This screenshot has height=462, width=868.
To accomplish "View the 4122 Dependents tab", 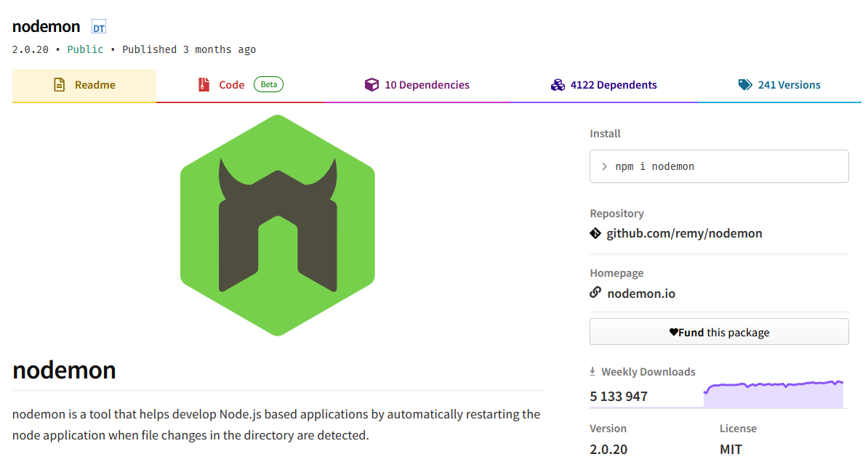I will coord(603,85).
